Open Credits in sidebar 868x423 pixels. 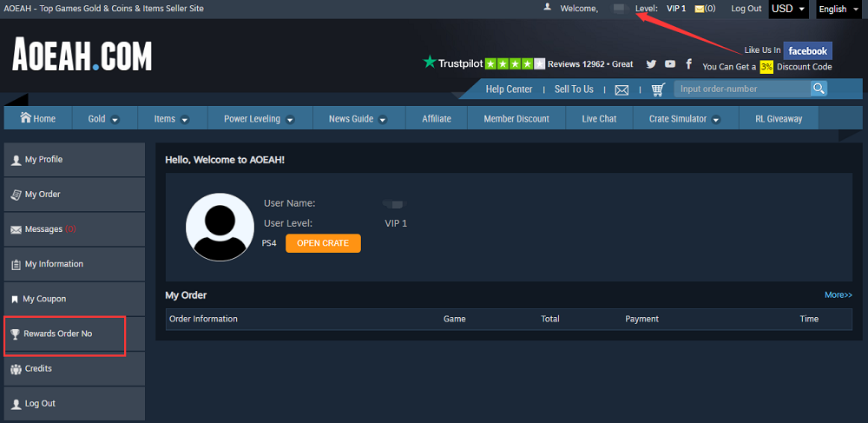pyautogui.click(x=74, y=369)
